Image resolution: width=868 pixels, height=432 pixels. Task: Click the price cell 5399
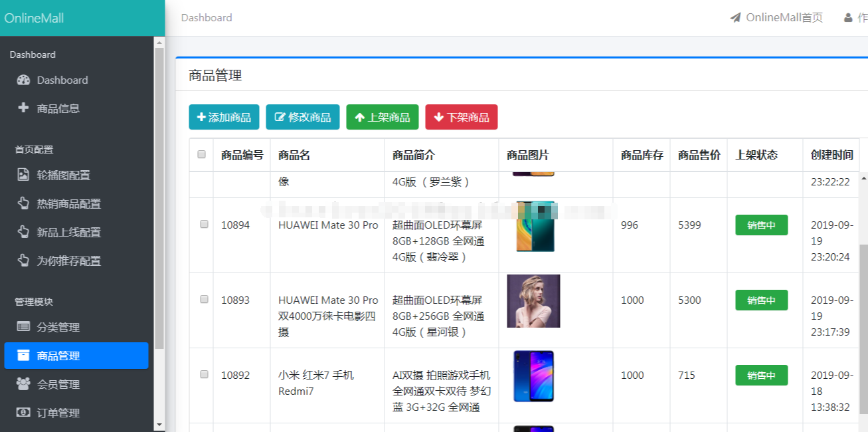(689, 225)
